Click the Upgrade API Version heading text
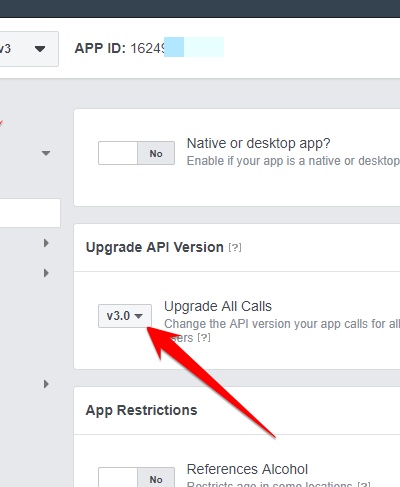This screenshot has height=487, width=400. coord(155,247)
